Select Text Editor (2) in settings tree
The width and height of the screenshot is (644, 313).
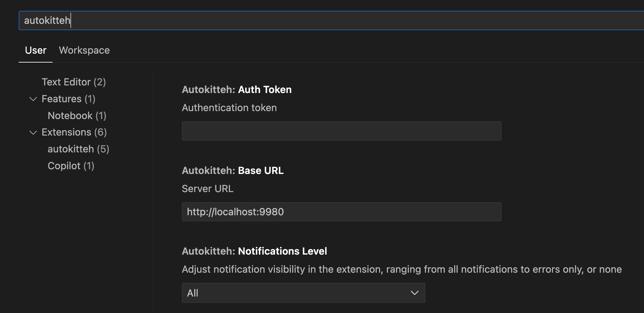(x=74, y=82)
